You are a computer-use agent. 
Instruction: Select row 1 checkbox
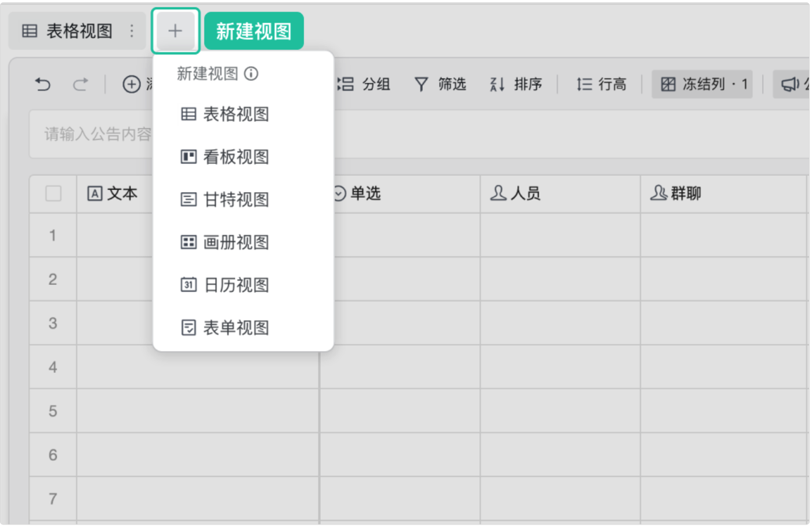coord(53,236)
